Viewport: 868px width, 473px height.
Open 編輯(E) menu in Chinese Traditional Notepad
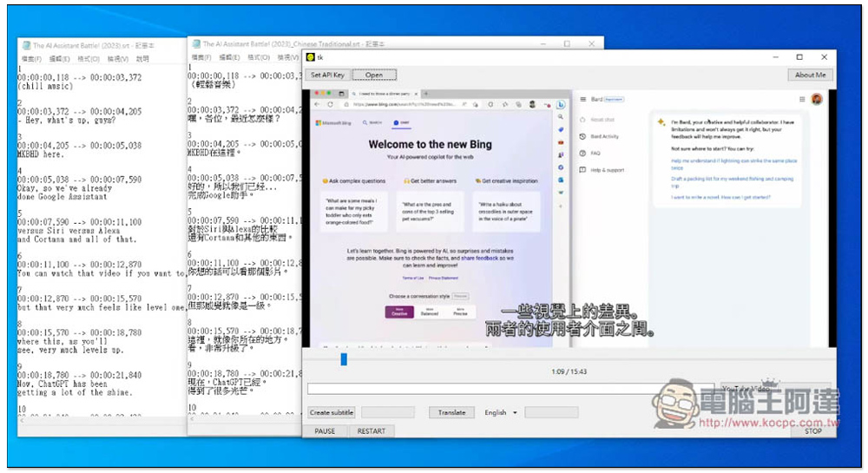229,57
